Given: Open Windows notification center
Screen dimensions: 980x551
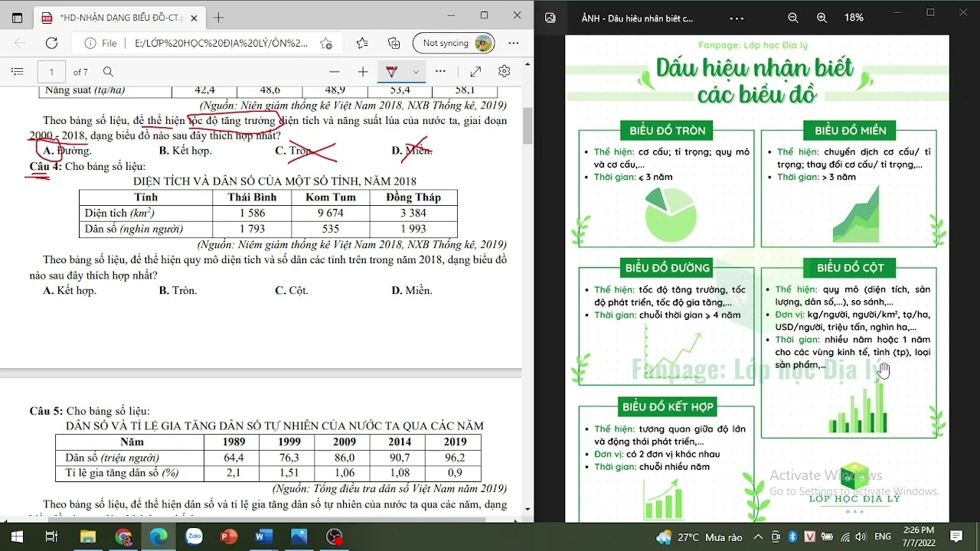Looking at the screenshot, I should 956,536.
